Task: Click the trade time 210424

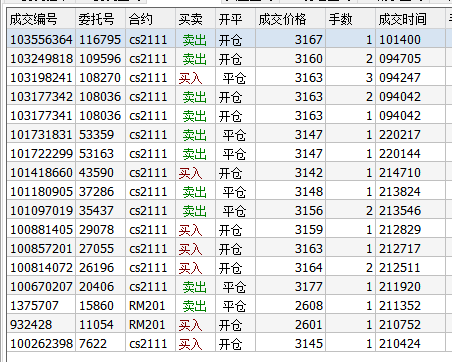Action: coord(400,344)
